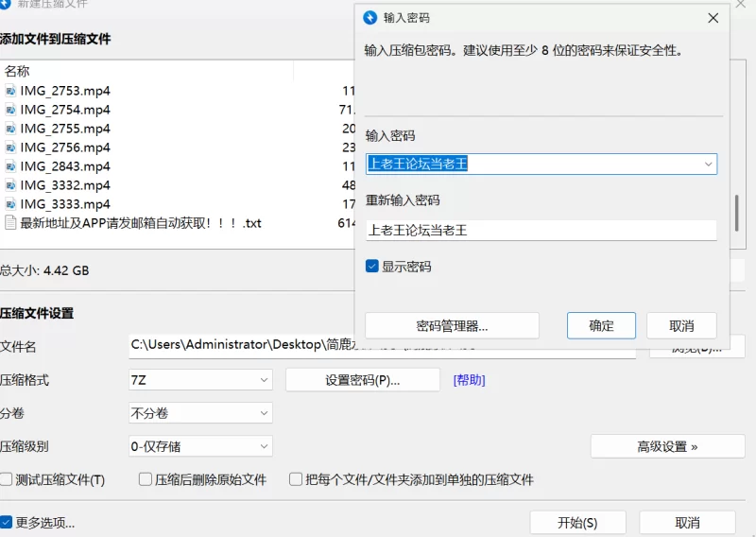Select file name 最新地址及APP请发邮箱自动获取 .txt
The width and height of the screenshot is (756, 537).
pos(140,223)
